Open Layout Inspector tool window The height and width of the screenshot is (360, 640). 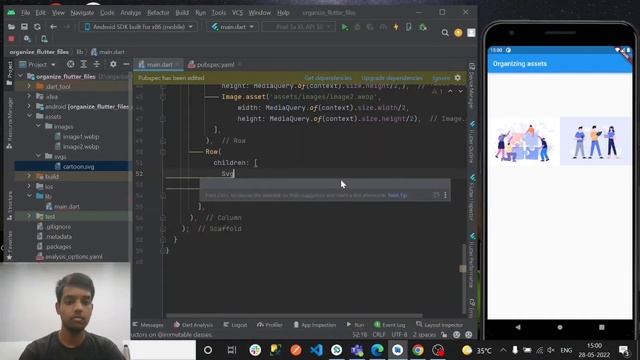point(439,325)
